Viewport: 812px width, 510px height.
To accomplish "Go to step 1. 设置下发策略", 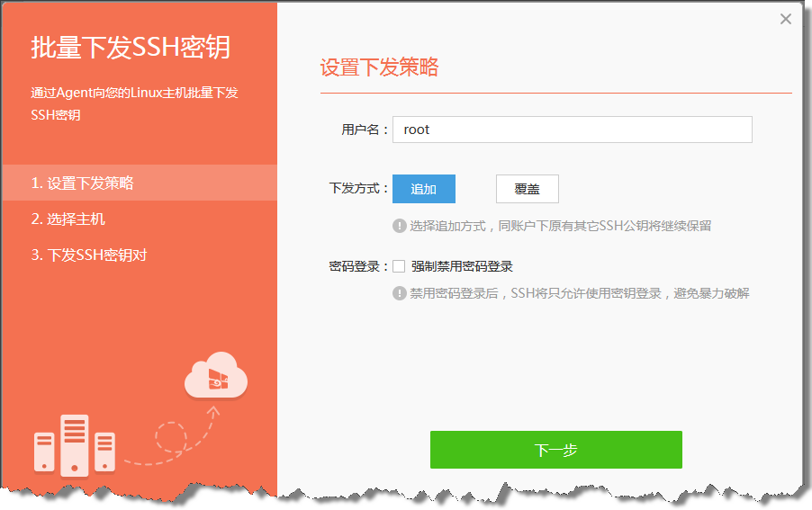I will (83, 183).
